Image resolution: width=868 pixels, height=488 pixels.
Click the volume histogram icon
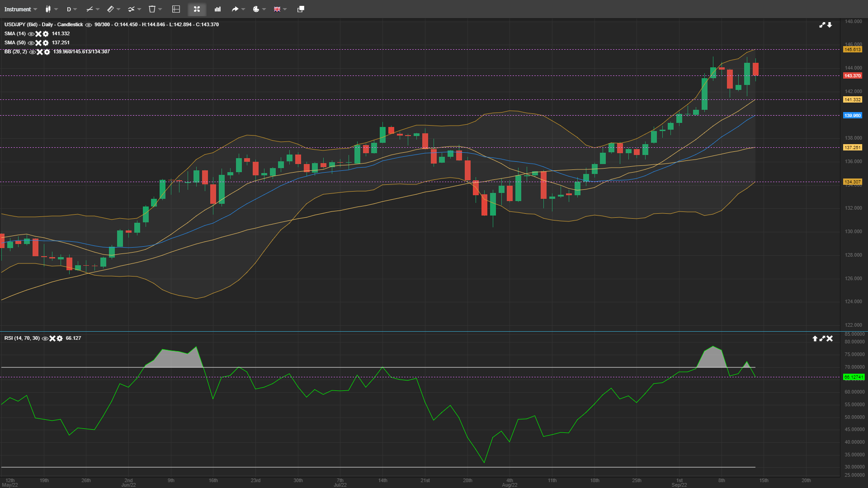click(x=217, y=9)
